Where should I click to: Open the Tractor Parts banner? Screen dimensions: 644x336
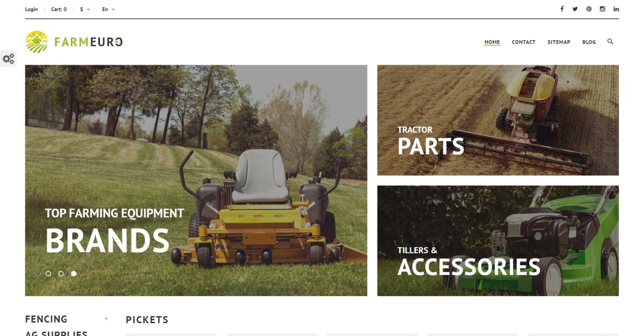point(497,120)
